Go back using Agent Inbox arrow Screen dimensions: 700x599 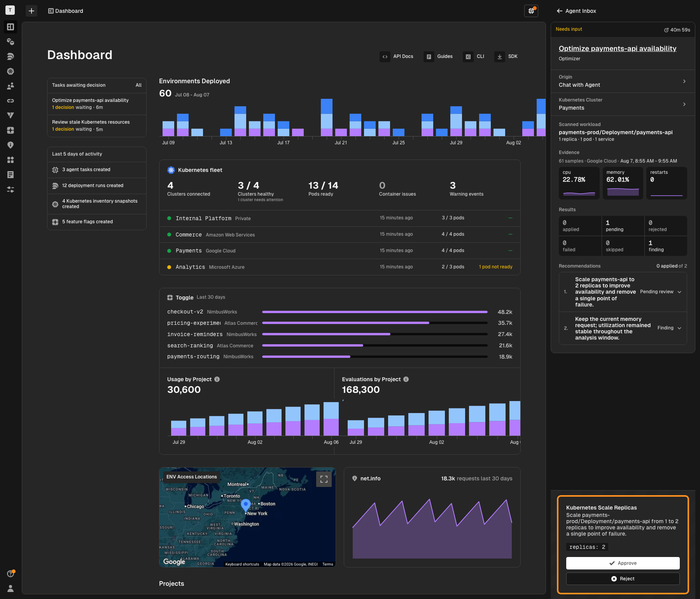click(x=560, y=11)
